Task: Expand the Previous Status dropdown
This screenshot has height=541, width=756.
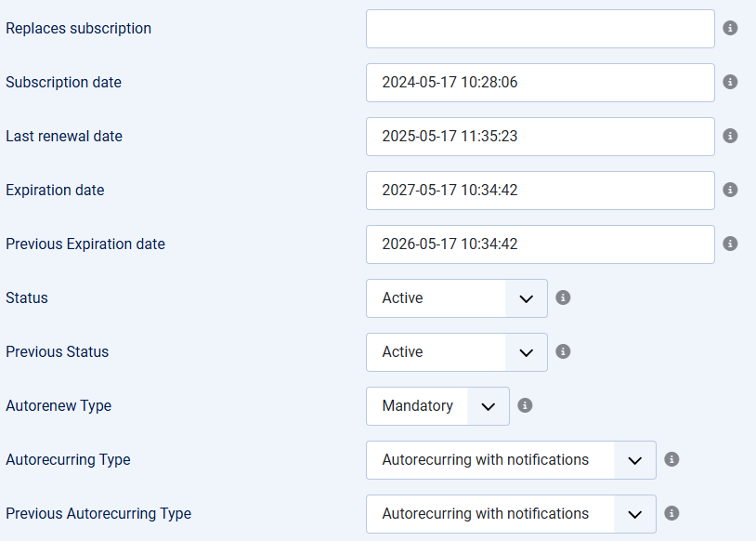Action: (x=457, y=352)
